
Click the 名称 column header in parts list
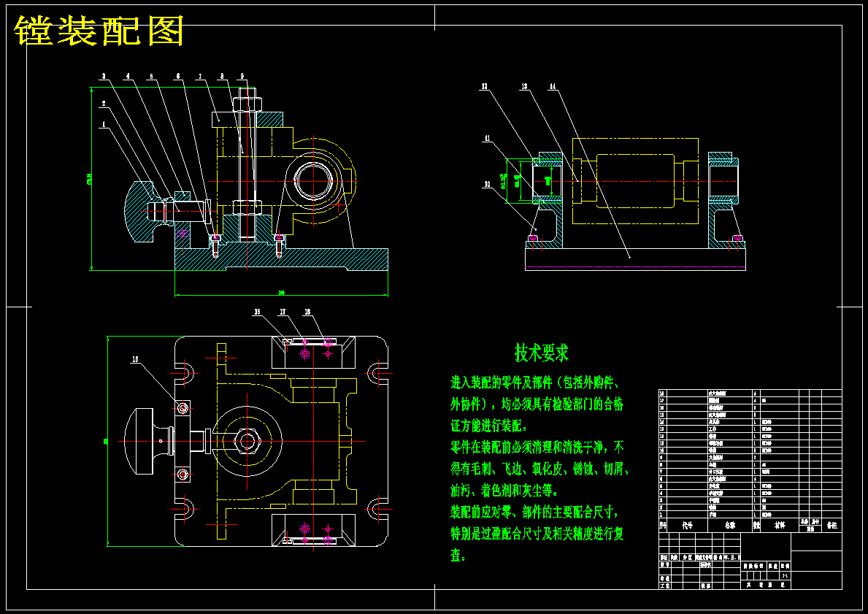[x=730, y=526]
